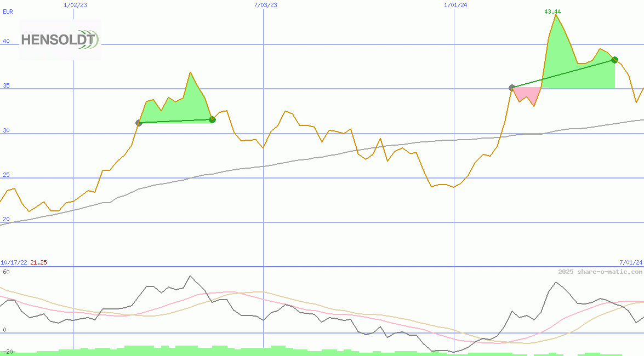Viewport: 644px width, 356px height.
Task: Select the 1/01/24 date label
Action: pos(455,5)
